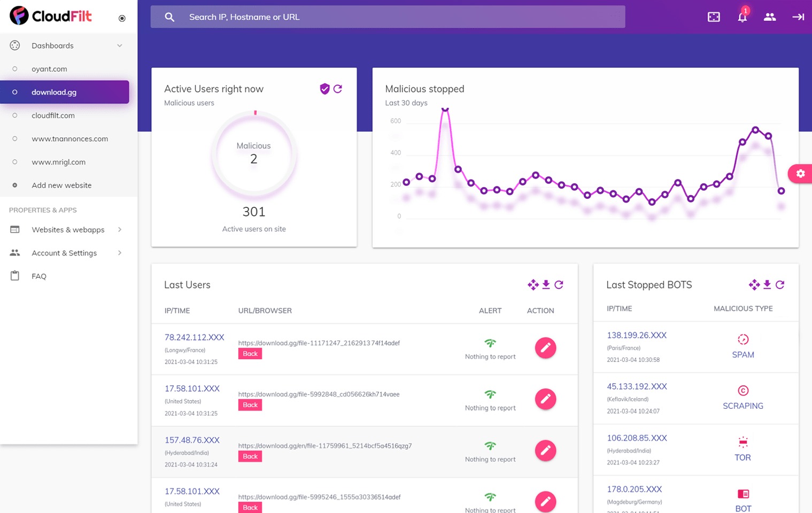Open bot IP 138.199.26.XXX
The height and width of the screenshot is (513, 812).
(x=637, y=335)
